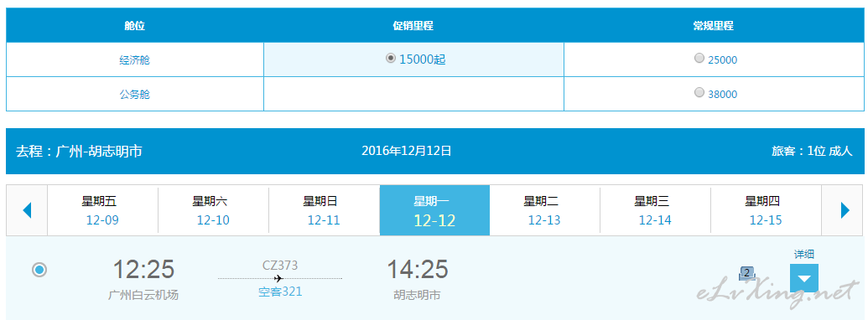Click the 常规里程 column header

pyautogui.click(x=714, y=25)
